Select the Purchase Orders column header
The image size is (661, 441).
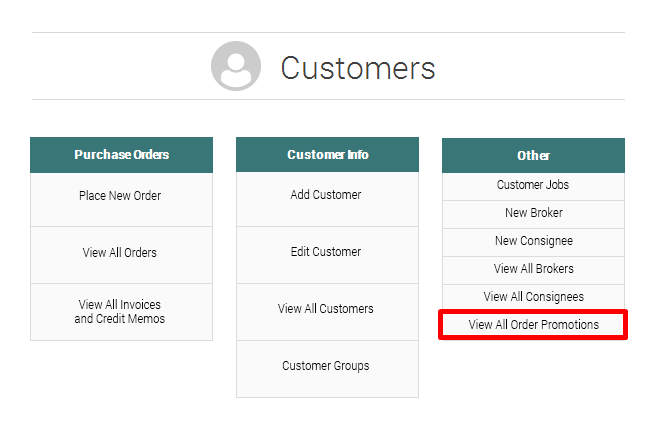[121, 155]
